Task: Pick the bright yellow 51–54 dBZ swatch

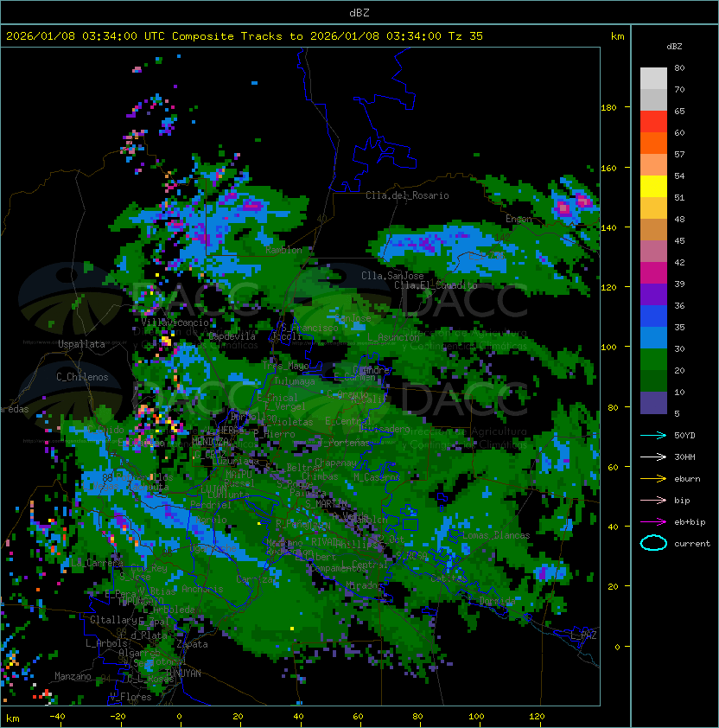Action: click(653, 186)
